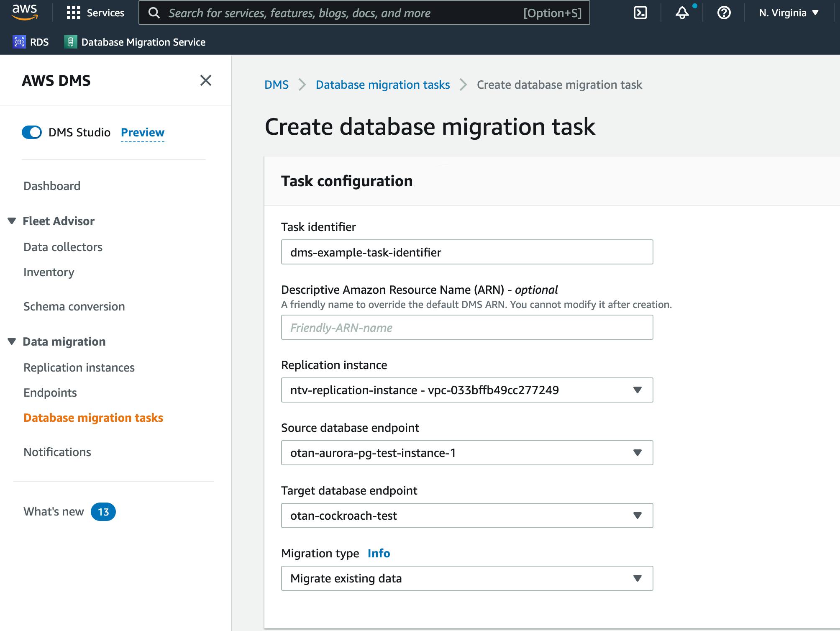Click Info next to Migration type

pyautogui.click(x=378, y=553)
